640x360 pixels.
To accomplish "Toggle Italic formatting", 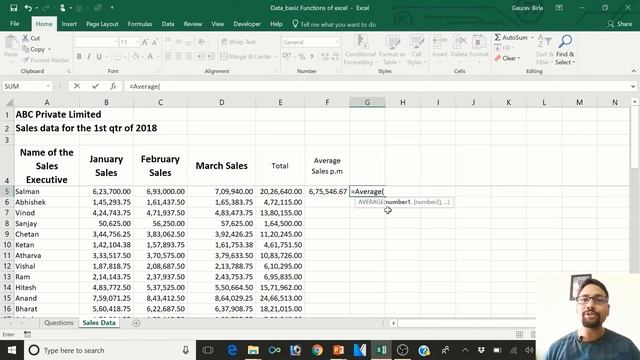I will click(89, 56).
